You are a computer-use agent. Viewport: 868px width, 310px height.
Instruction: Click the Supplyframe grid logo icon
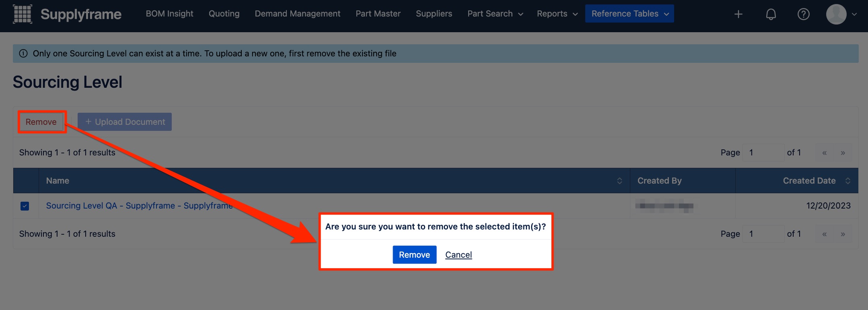click(x=23, y=14)
